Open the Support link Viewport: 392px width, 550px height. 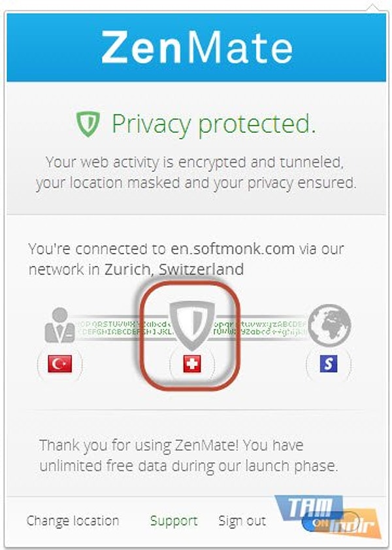click(x=174, y=521)
